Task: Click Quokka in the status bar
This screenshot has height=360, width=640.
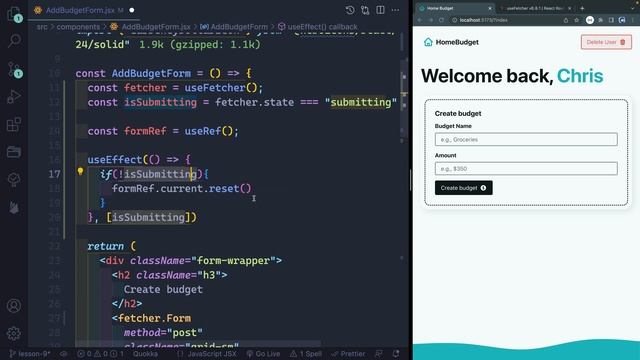Action: tap(145, 354)
